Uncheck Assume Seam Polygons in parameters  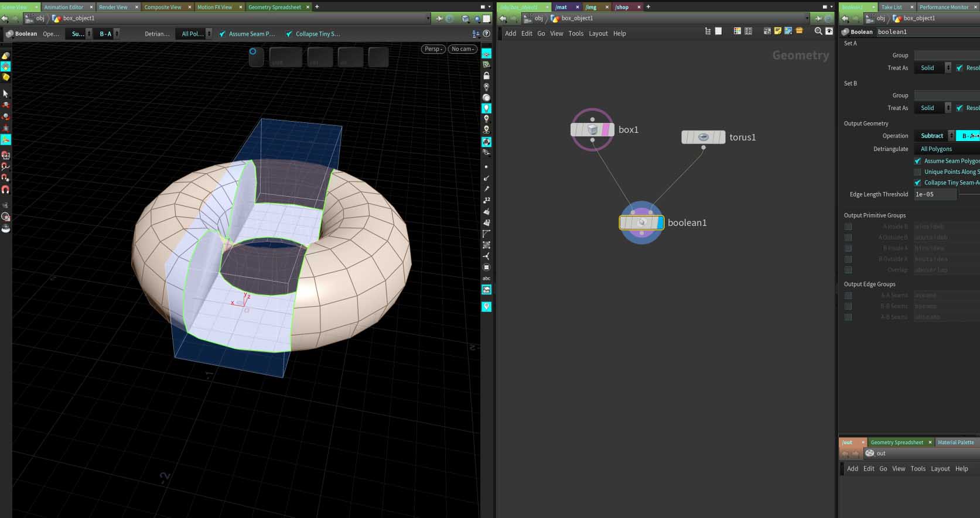[918, 161]
